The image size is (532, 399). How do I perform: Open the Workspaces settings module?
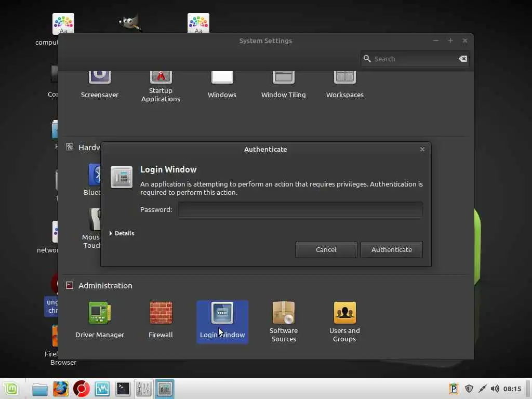(345, 85)
